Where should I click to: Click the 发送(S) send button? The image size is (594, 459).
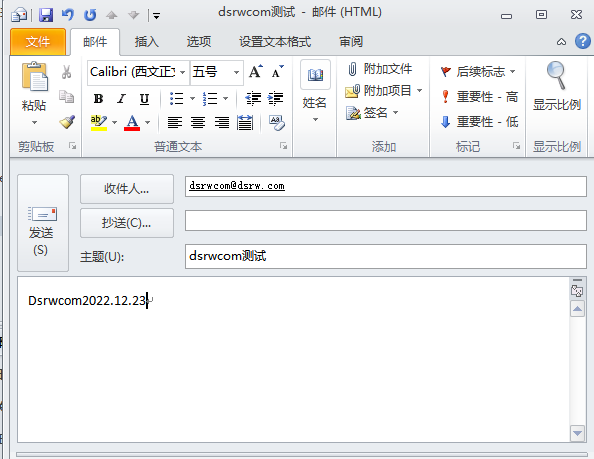(x=43, y=223)
